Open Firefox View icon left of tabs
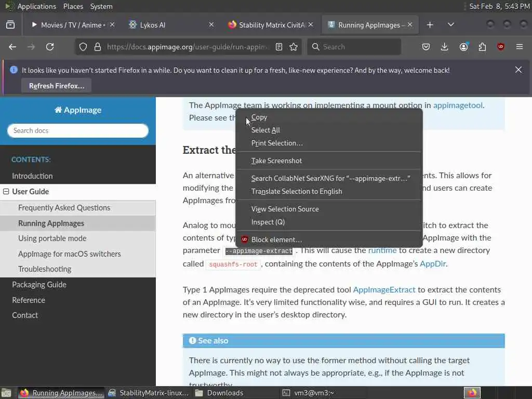 pyautogui.click(x=10, y=25)
